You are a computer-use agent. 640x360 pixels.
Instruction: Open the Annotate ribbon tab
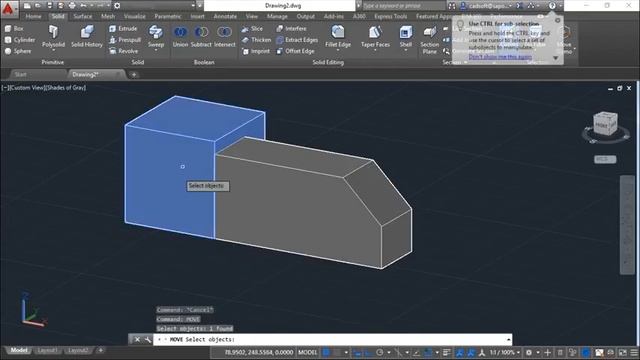pyautogui.click(x=225, y=16)
